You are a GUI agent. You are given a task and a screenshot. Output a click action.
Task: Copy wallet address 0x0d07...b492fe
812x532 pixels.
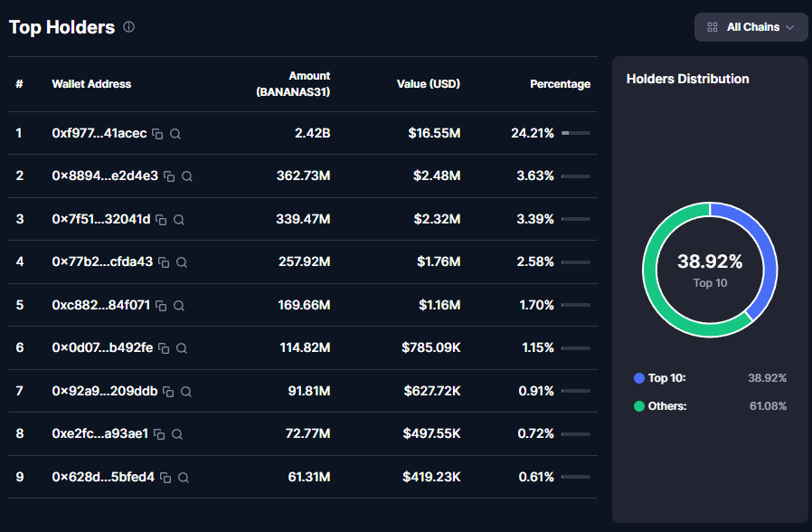point(164,348)
